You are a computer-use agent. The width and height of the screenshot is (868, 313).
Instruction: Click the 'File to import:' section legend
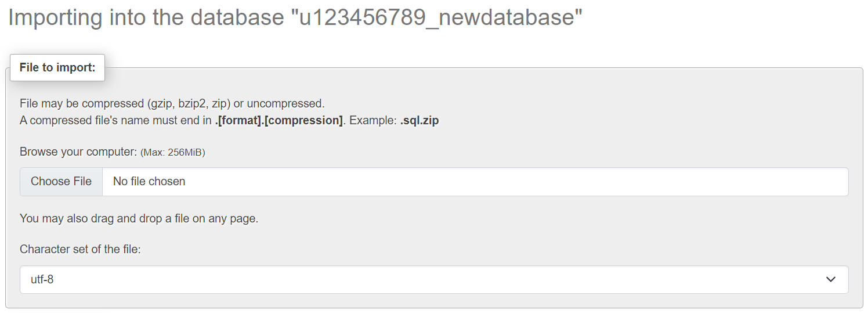coord(57,67)
